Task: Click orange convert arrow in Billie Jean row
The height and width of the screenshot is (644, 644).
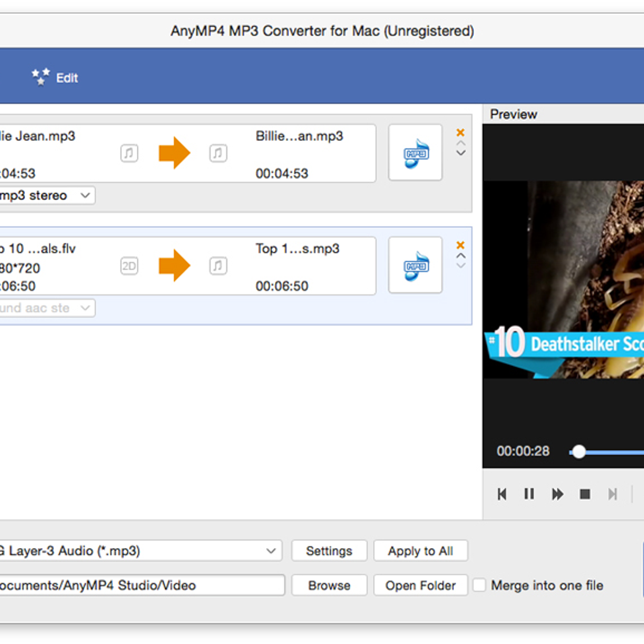Action: [174, 153]
